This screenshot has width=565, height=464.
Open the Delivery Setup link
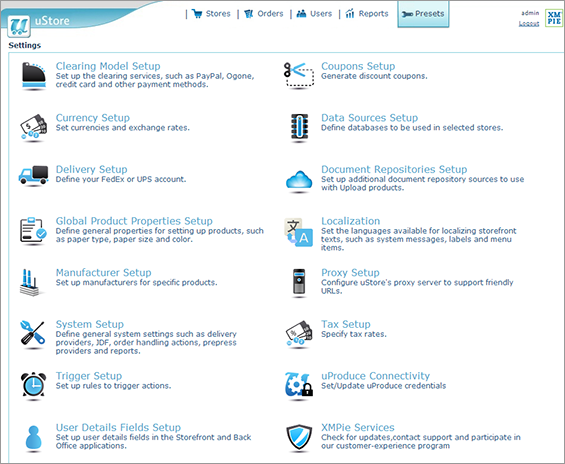click(91, 169)
